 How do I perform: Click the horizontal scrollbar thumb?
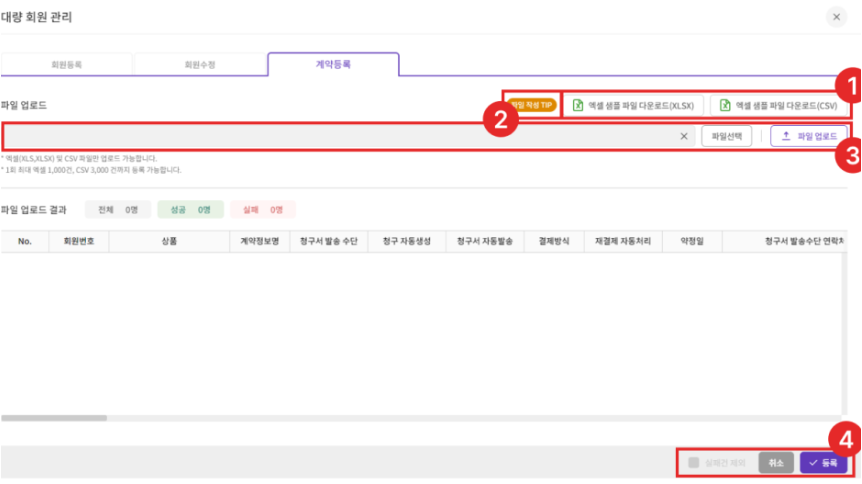point(54,418)
